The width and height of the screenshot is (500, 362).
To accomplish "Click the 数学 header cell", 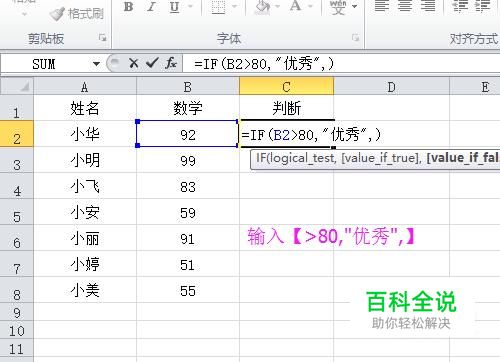I will (188, 108).
